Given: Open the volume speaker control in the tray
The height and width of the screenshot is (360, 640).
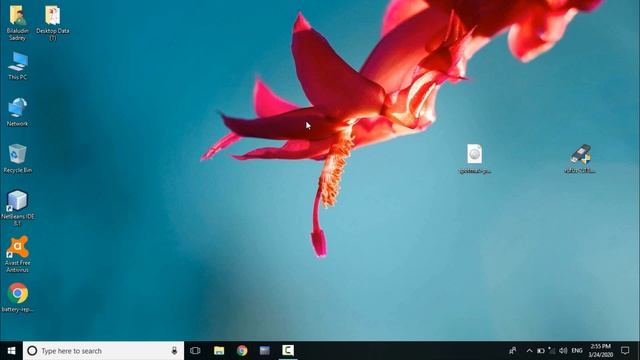Looking at the screenshot, I should [x=563, y=351].
